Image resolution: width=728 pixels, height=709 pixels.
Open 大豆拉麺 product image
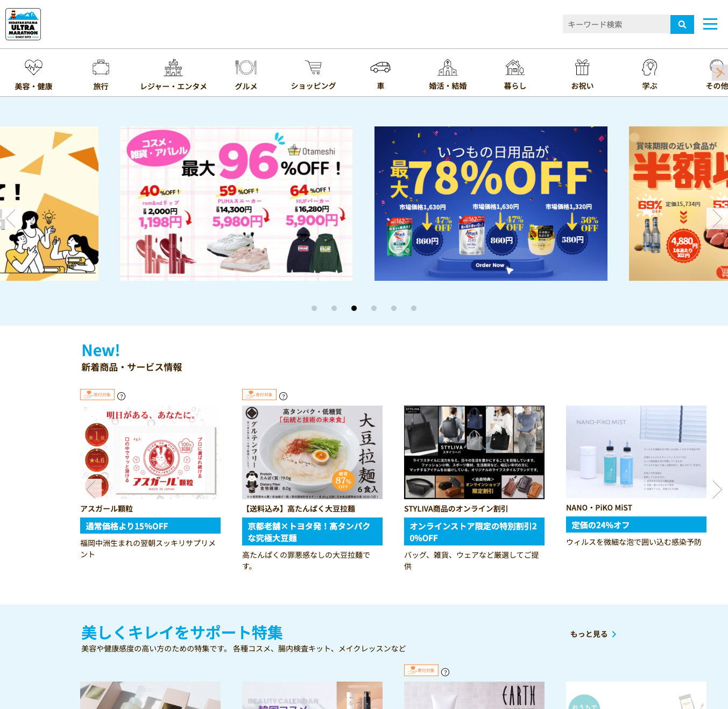pos(312,452)
